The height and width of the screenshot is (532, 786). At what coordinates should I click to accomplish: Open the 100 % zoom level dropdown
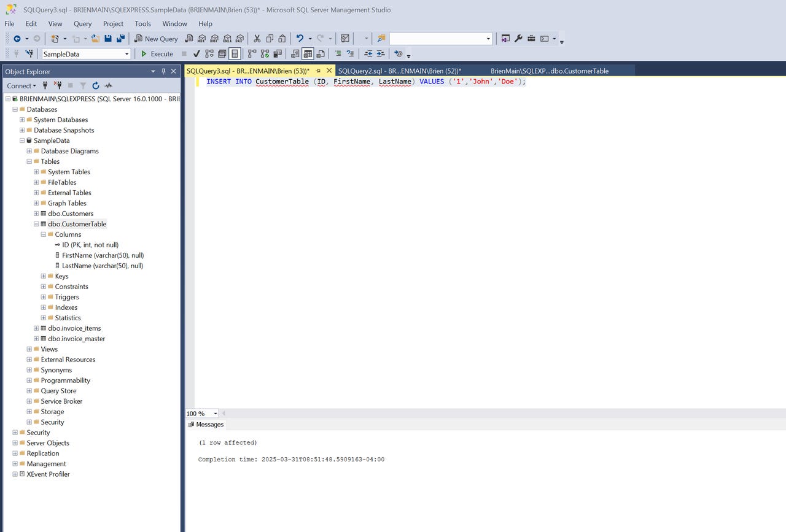click(216, 414)
